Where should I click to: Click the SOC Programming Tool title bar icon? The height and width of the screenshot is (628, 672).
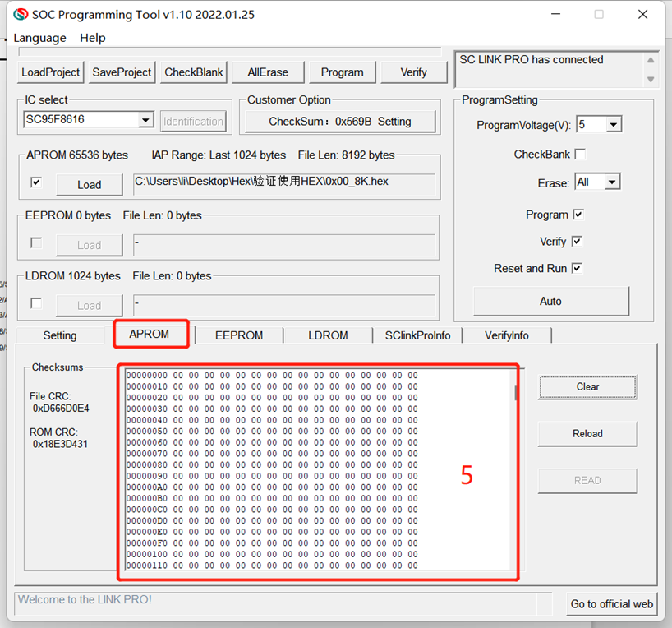coord(21,14)
